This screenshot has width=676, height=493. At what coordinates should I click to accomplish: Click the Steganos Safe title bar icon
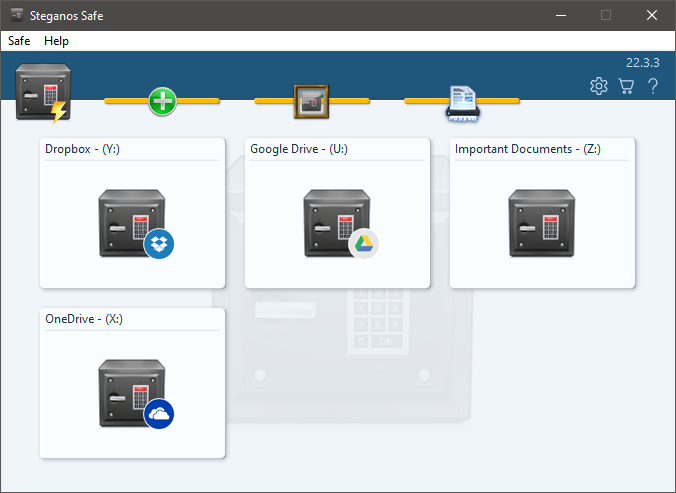pyautogui.click(x=17, y=15)
